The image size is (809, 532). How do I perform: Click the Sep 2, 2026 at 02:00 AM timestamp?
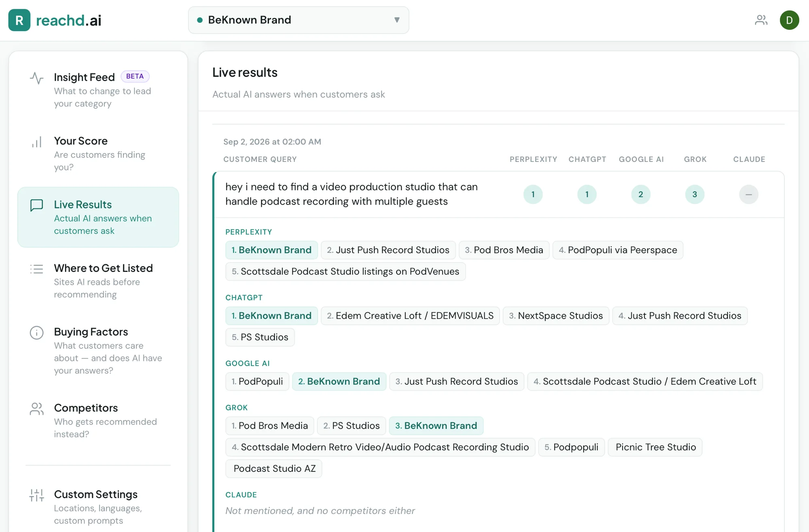click(272, 142)
